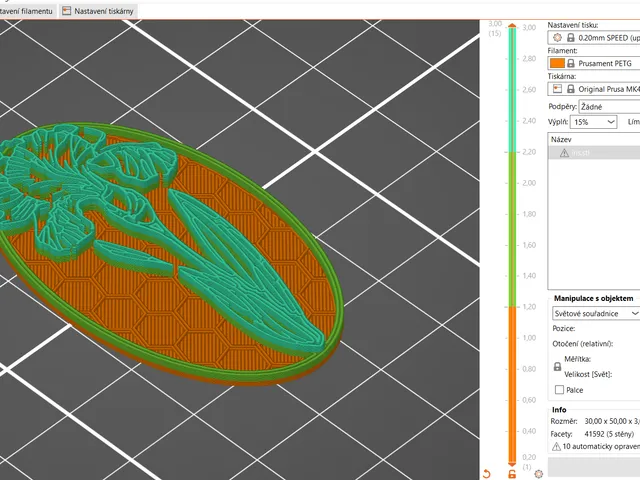This screenshot has width=640, height=480.
Task: Click the Rozměr size value 30,00 x 50,00
Action: pos(612,421)
